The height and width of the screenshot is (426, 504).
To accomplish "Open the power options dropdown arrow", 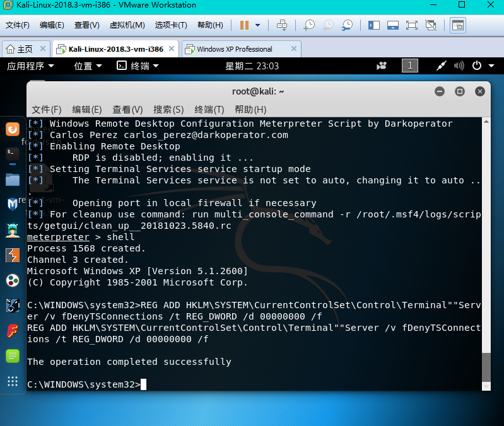I will [x=257, y=25].
